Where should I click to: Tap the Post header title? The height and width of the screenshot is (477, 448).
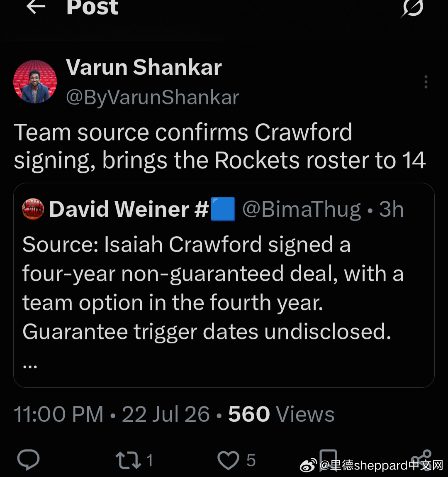pos(93,7)
